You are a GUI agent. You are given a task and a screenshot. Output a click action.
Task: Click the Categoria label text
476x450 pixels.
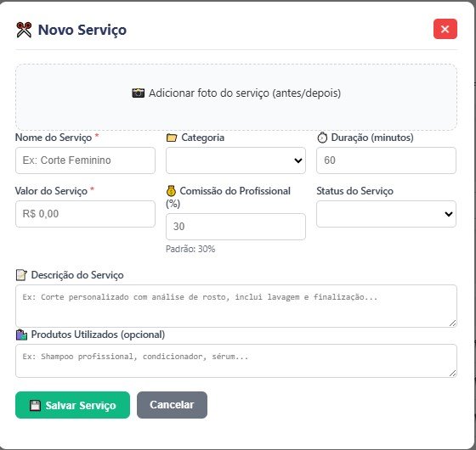pyautogui.click(x=203, y=138)
